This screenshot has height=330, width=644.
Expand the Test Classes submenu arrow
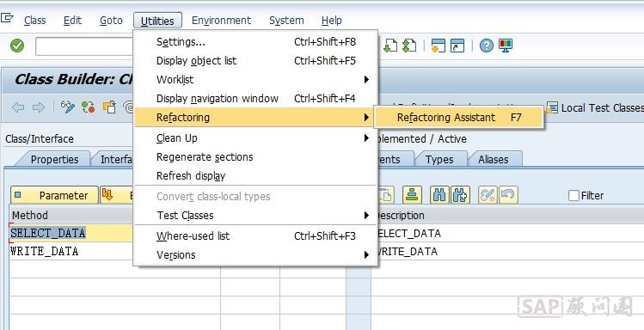coord(366,215)
